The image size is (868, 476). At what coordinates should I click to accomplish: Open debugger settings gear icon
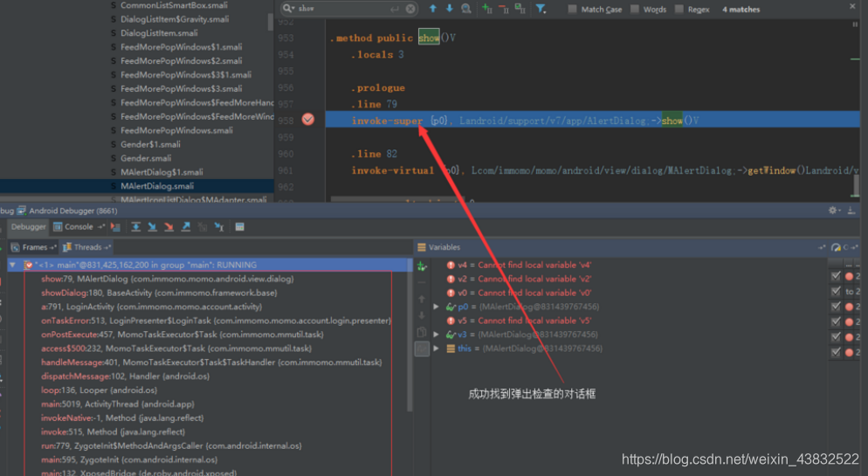click(832, 210)
